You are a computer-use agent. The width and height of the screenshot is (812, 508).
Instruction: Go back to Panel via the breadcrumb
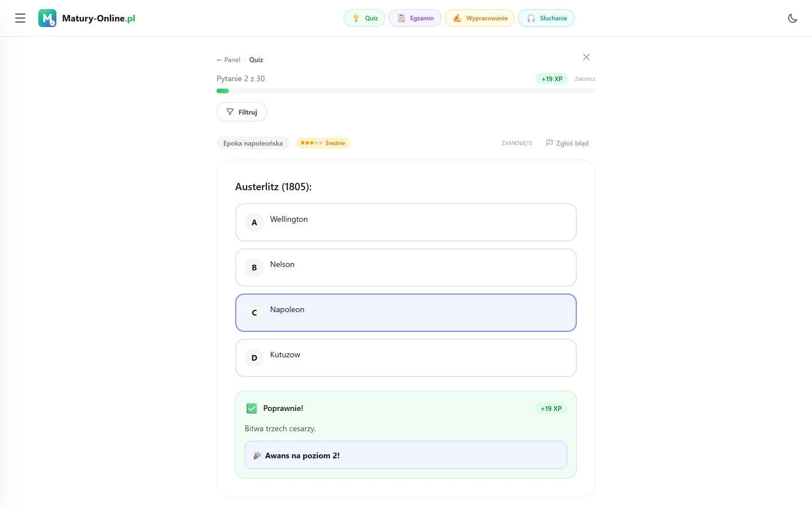click(x=228, y=60)
